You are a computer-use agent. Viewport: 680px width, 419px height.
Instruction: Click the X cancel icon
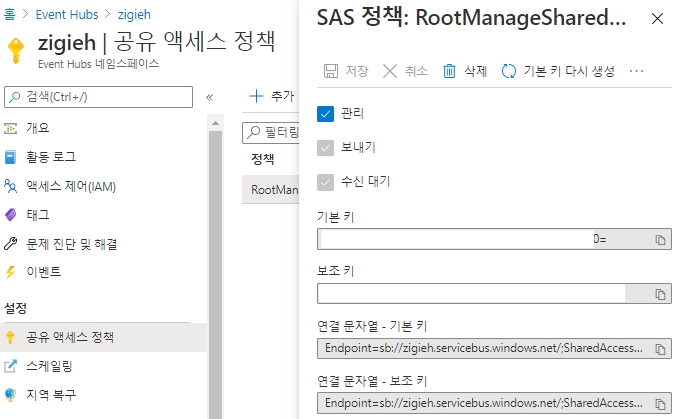pyautogui.click(x=390, y=71)
